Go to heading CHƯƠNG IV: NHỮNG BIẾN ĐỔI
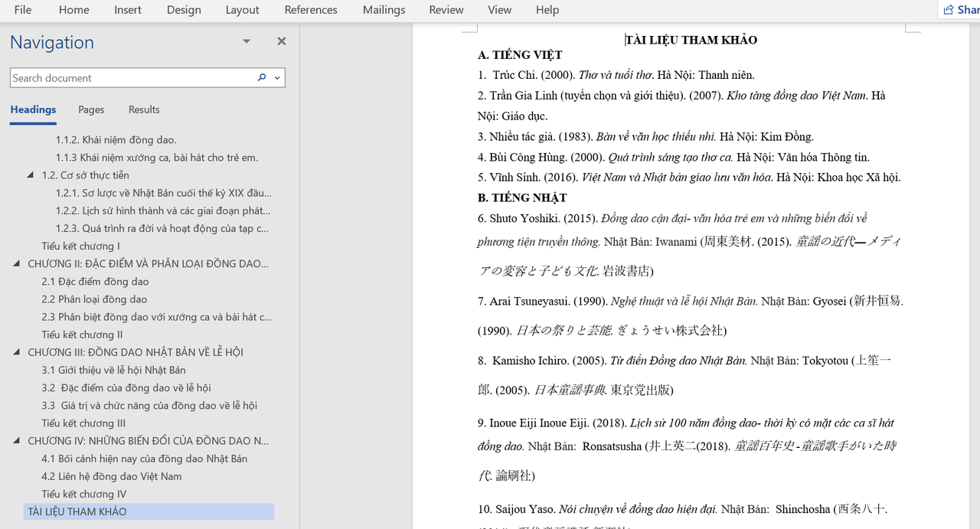 (x=149, y=441)
